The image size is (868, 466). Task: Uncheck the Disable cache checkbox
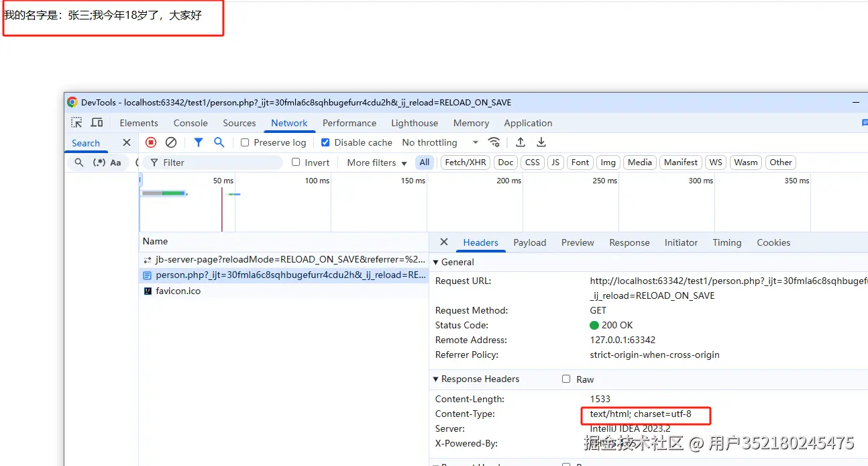click(x=325, y=142)
